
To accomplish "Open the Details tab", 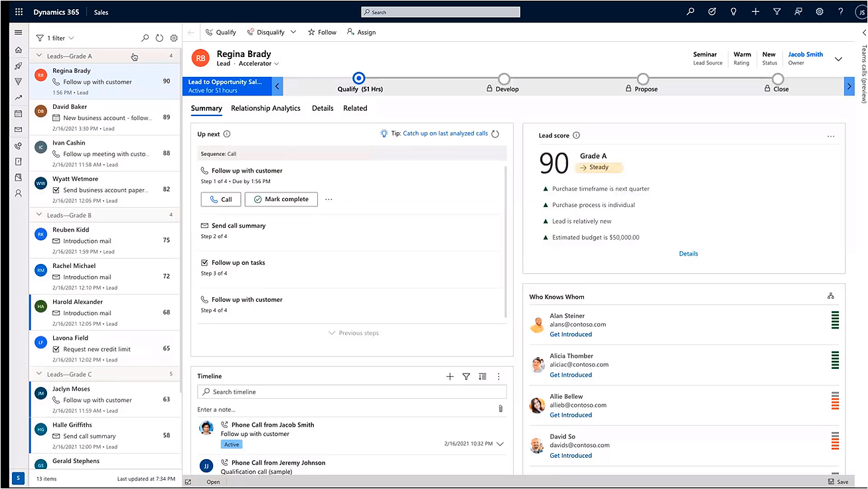I will coord(323,108).
